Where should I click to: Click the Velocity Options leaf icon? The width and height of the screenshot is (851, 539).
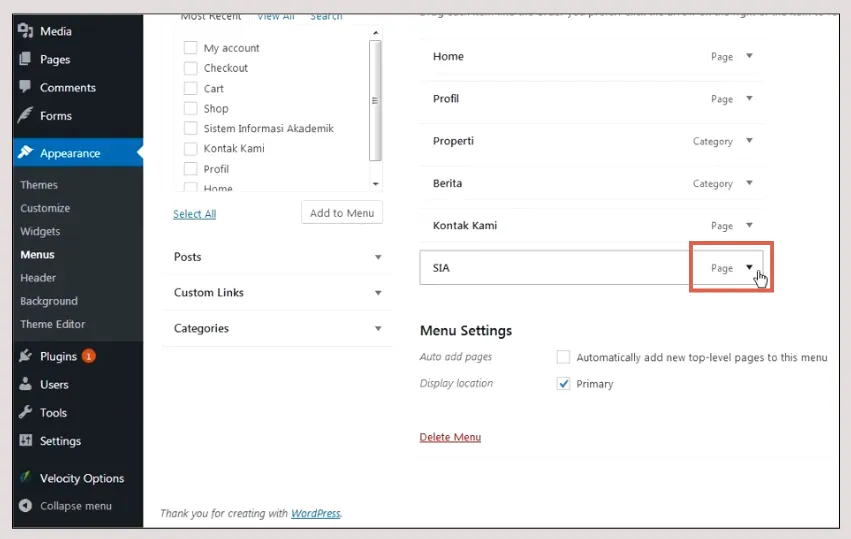click(x=25, y=477)
